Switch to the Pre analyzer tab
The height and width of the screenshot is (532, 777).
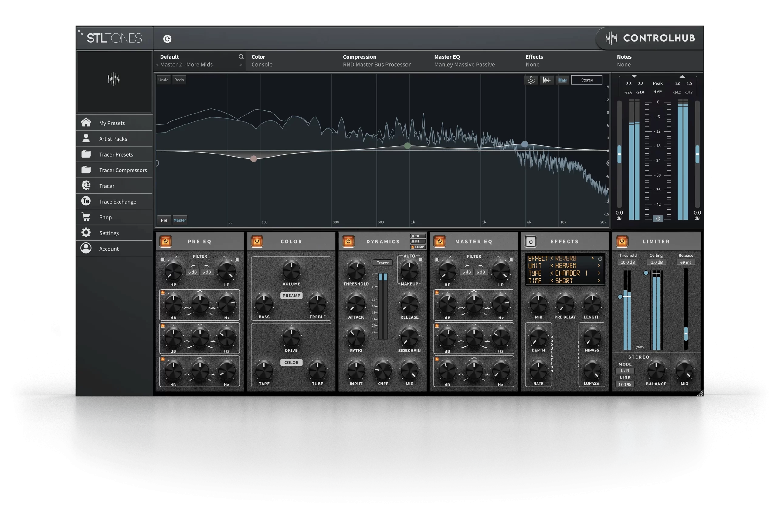(164, 220)
